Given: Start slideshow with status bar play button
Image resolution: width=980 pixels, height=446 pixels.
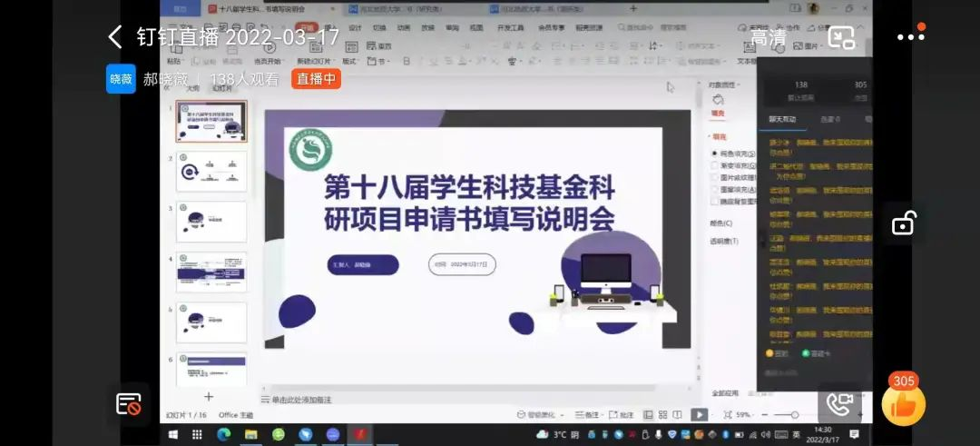Looking at the screenshot, I should pyautogui.click(x=699, y=415).
